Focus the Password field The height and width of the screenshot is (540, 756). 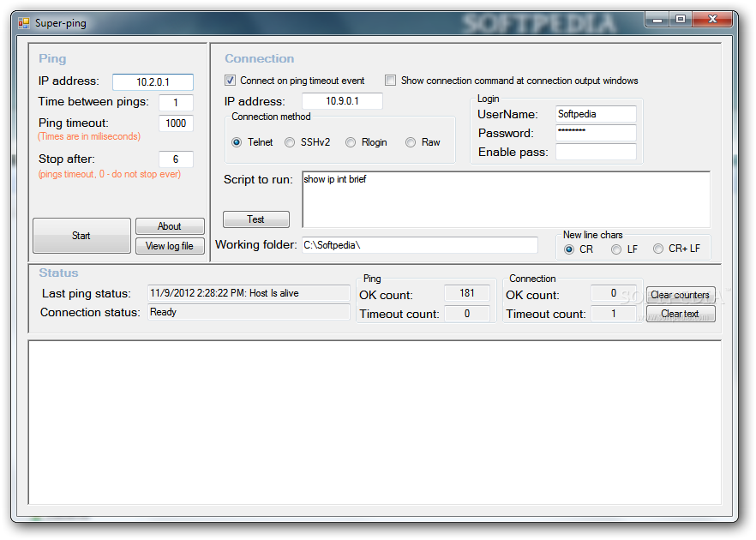[x=596, y=133]
